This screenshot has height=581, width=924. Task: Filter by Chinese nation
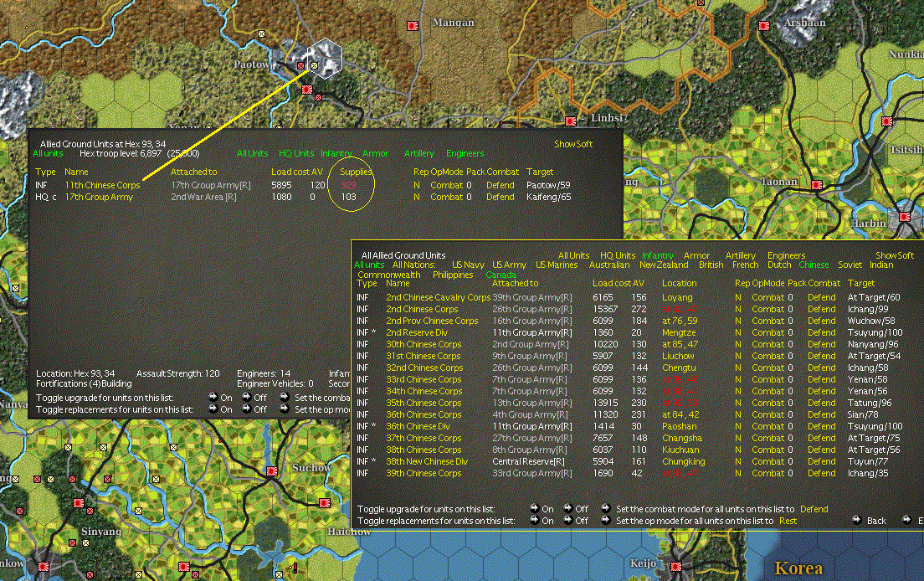(814, 265)
